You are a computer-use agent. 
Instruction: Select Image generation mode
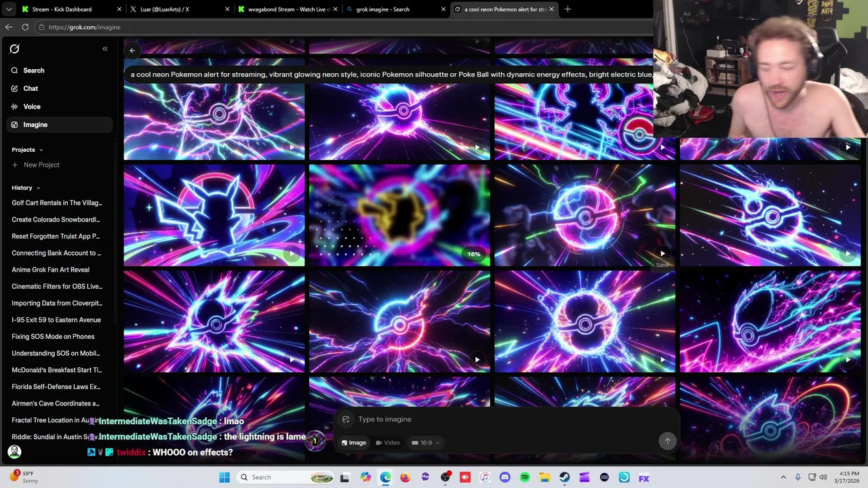click(353, 443)
